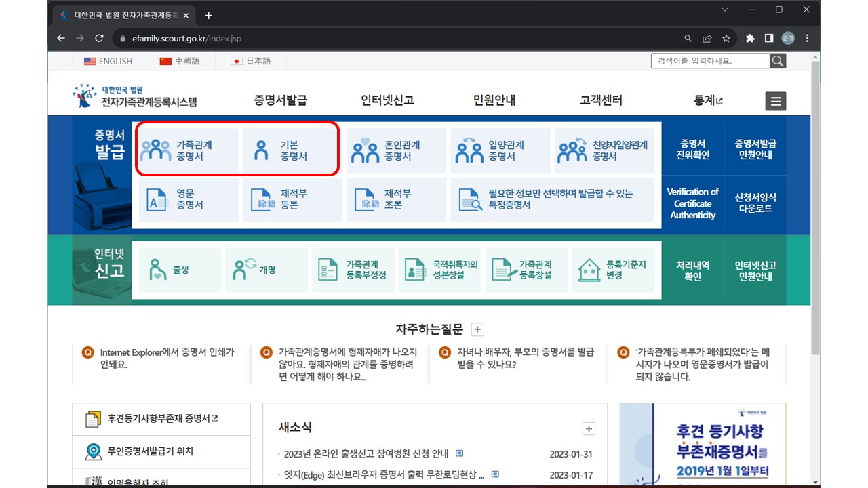The width and height of the screenshot is (868, 488).
Task: Open the hamburger menu at top right
Action: click(775, 101)
